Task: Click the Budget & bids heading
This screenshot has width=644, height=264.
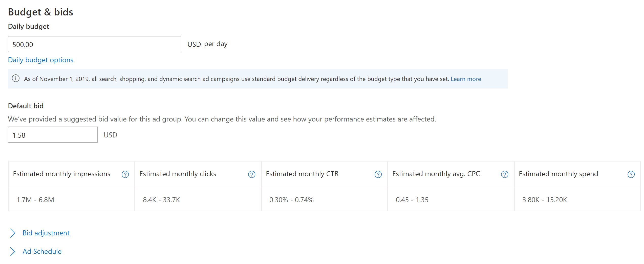Action: (40, 12)
